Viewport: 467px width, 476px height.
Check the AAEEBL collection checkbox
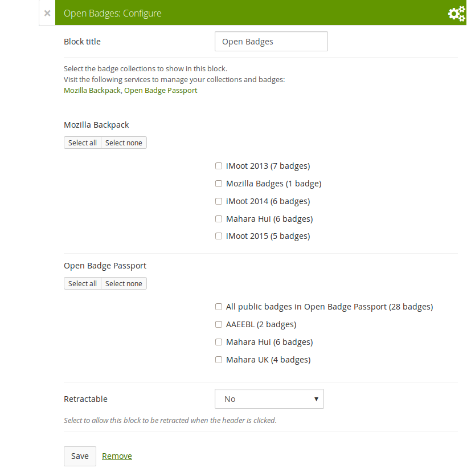[219, 324]
